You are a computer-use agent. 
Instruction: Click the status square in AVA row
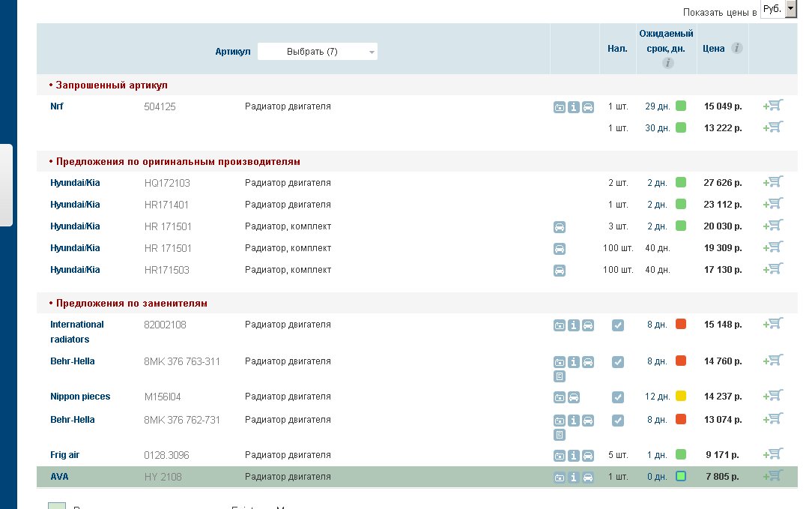click(681, 476)
